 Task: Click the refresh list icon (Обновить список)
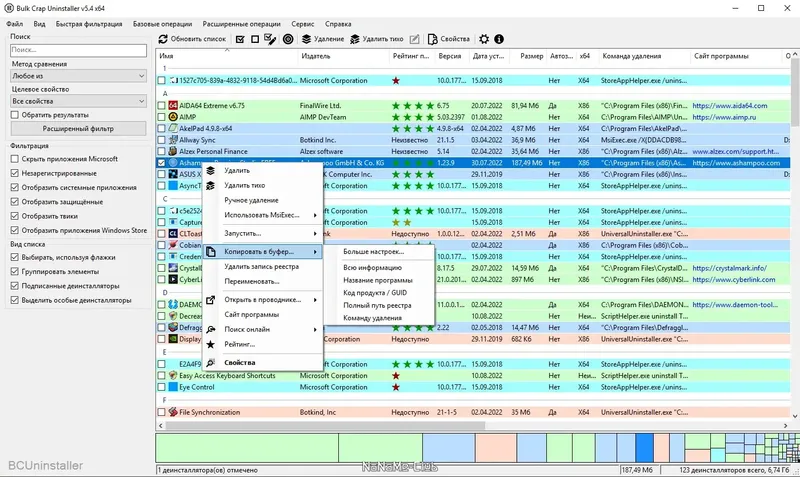163,39
